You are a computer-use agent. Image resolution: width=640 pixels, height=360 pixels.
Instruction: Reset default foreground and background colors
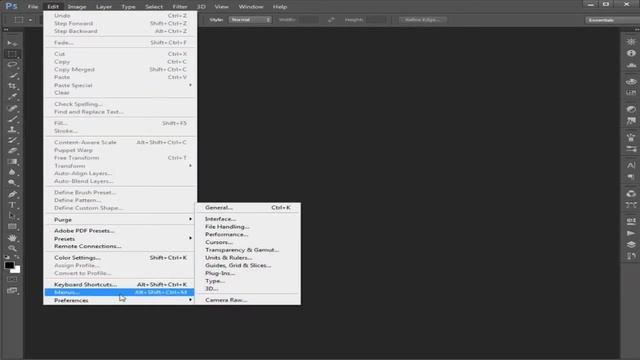tap(7, 257)
